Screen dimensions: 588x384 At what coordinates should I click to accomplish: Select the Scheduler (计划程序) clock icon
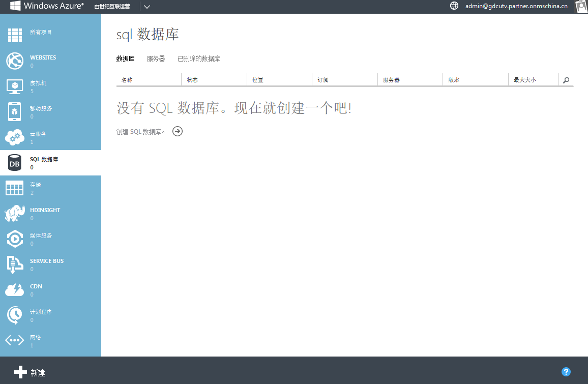pos(15,315)
